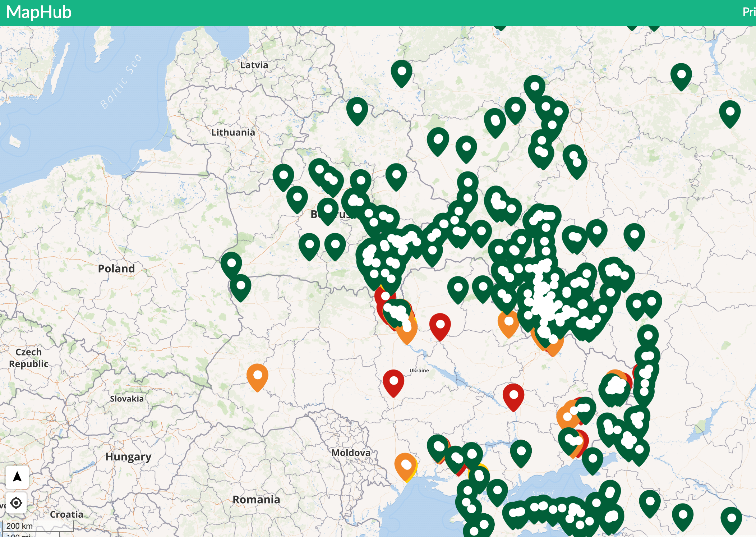Select the topmost green marker on far right
The height and width of the screenshot is (537, 756).
681,75
